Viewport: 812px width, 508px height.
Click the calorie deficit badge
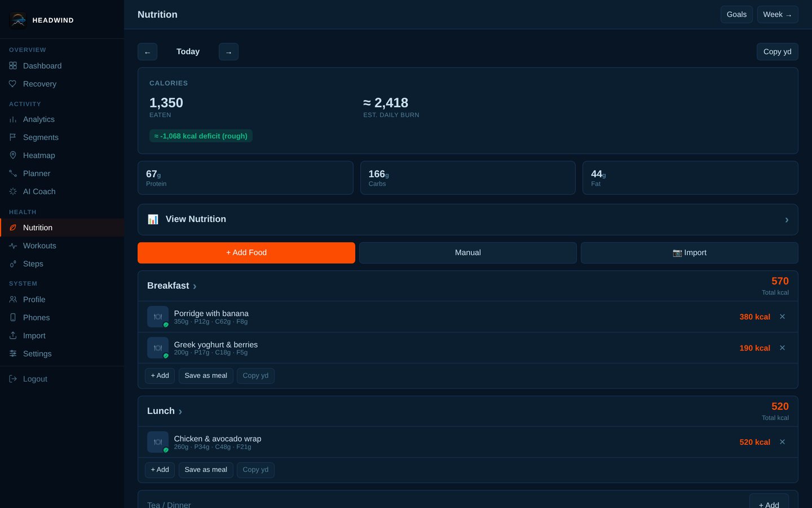point(201,136)
